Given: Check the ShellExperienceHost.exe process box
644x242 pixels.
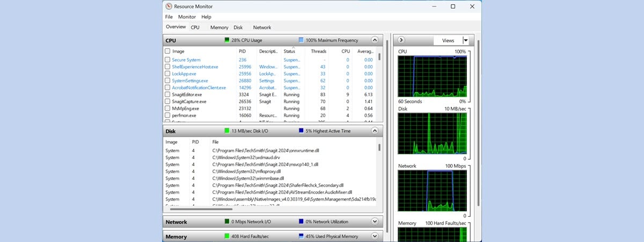Looking at the screenshot, I should [167, 67].
